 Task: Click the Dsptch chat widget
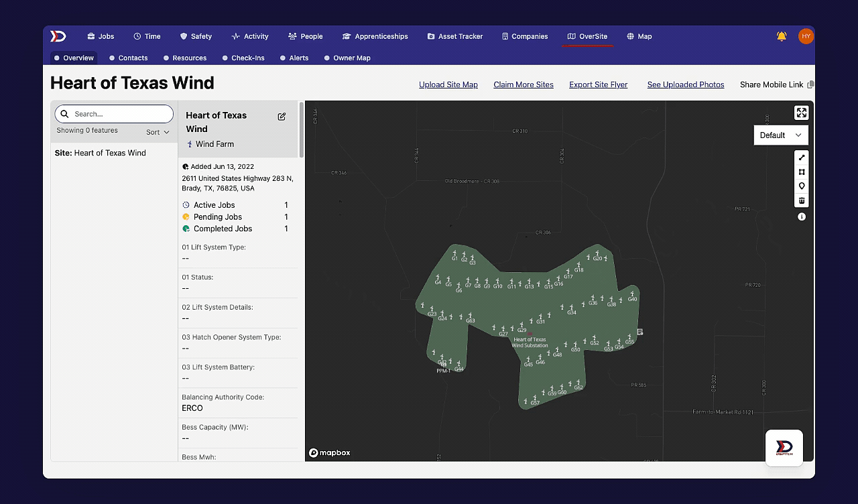784,448
